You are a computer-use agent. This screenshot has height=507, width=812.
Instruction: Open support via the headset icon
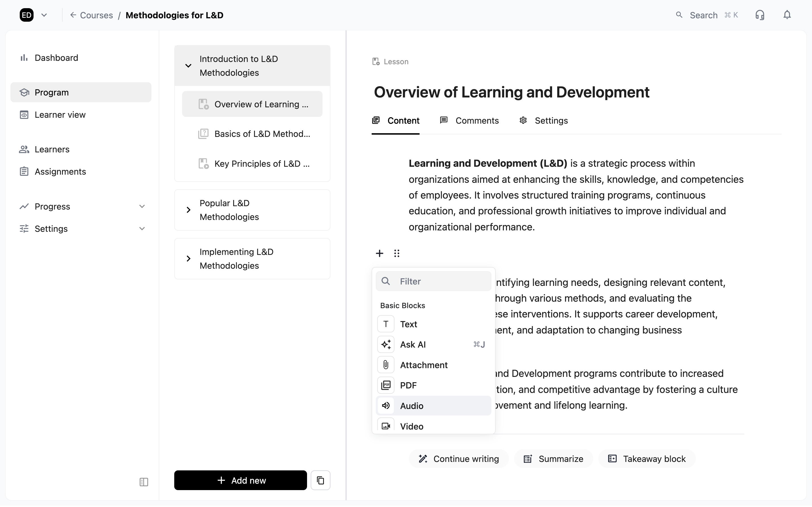[759, 15]
